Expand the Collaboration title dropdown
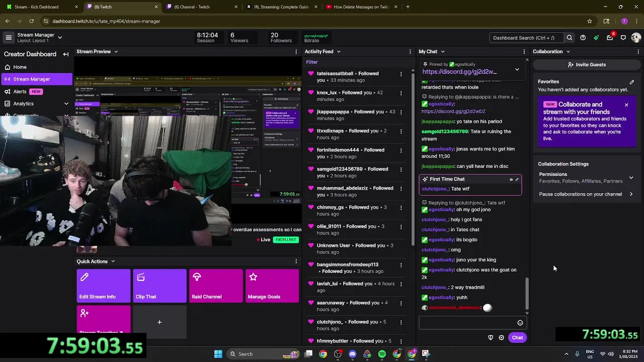 tap(568, 52)
